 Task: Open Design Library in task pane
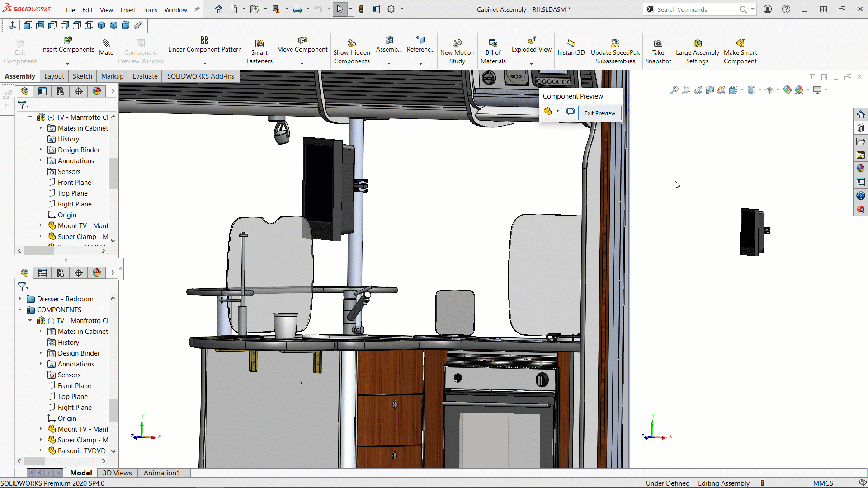click(861, 128)
